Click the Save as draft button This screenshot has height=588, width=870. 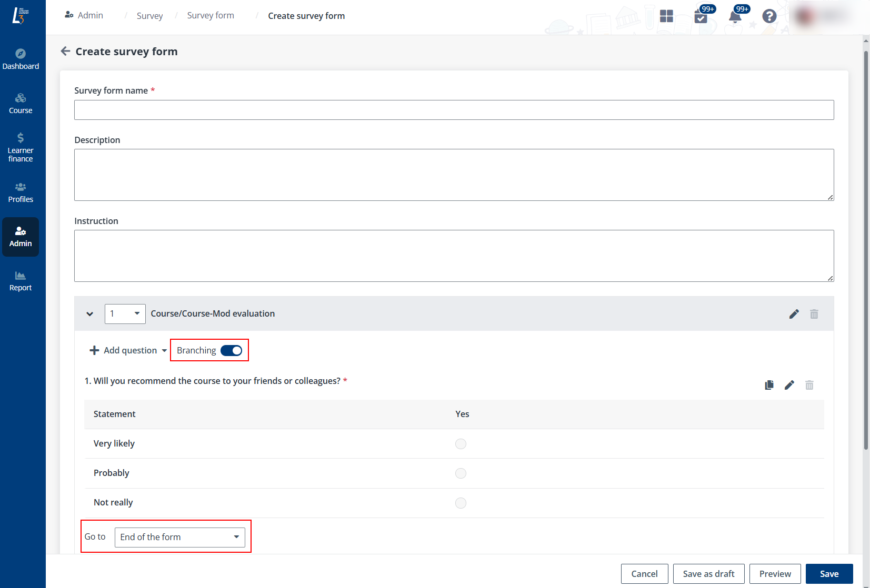click(x=708, y=574)
